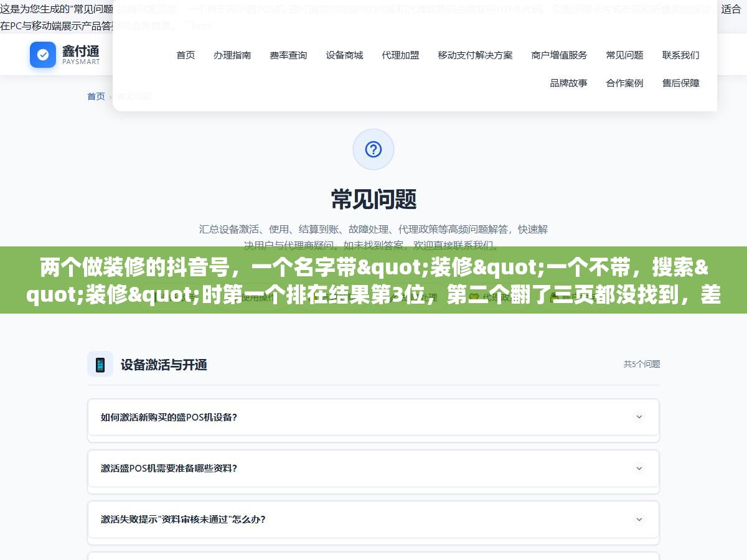Image resolution: width=747 pixels, height=560 pixels.
Task: Select 代理加盟 in the navigation bar
Action: (x=400, y=55)
